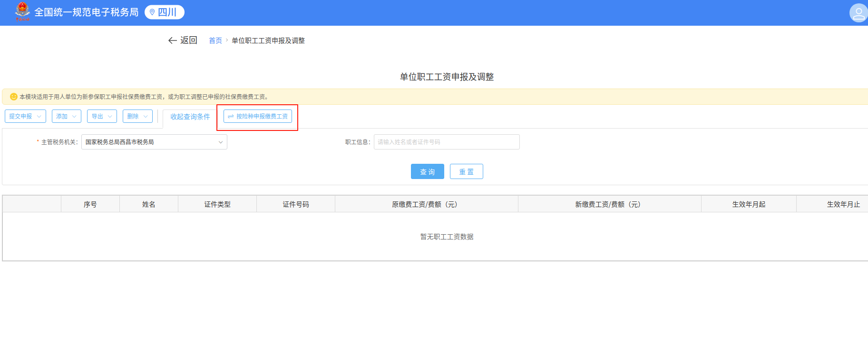The height and width of the screenshot is (359, 868).
Task: Click the 首页 breadcrumb link
Action: [215, 40]
